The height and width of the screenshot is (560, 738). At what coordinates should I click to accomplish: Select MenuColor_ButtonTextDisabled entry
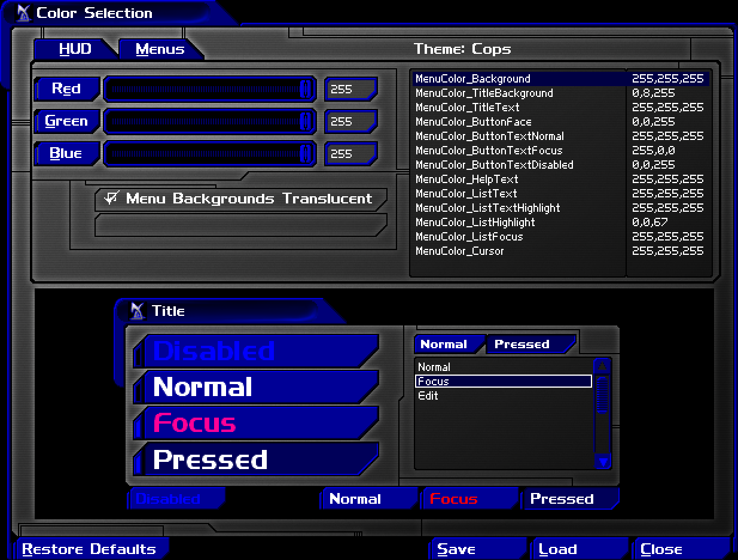point(560,165)
